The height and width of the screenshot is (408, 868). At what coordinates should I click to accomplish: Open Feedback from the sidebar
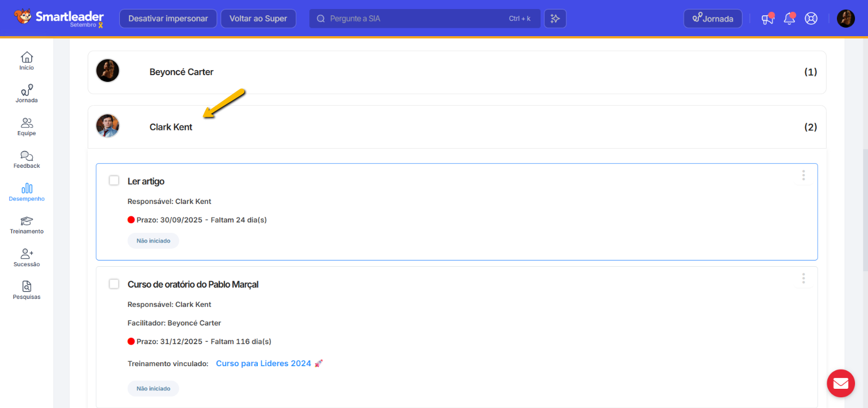pos(27,159)
